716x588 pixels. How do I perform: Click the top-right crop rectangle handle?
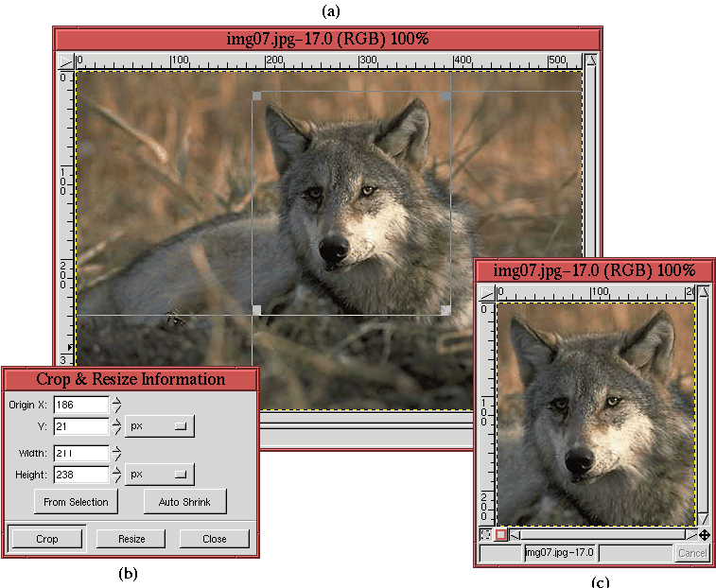click(445, 95)
